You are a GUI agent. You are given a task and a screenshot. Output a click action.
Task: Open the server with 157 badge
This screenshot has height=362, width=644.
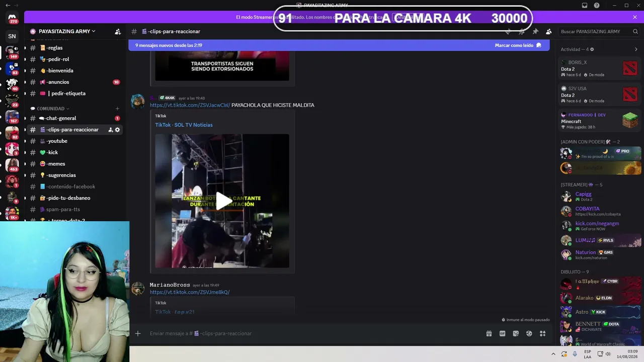(12, 116)
